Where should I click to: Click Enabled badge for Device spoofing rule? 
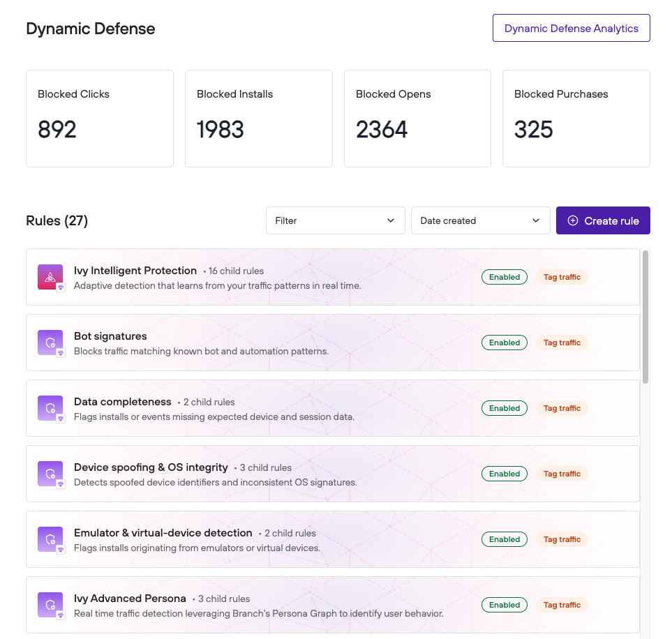pyautogui.click(x=504, y=474)
